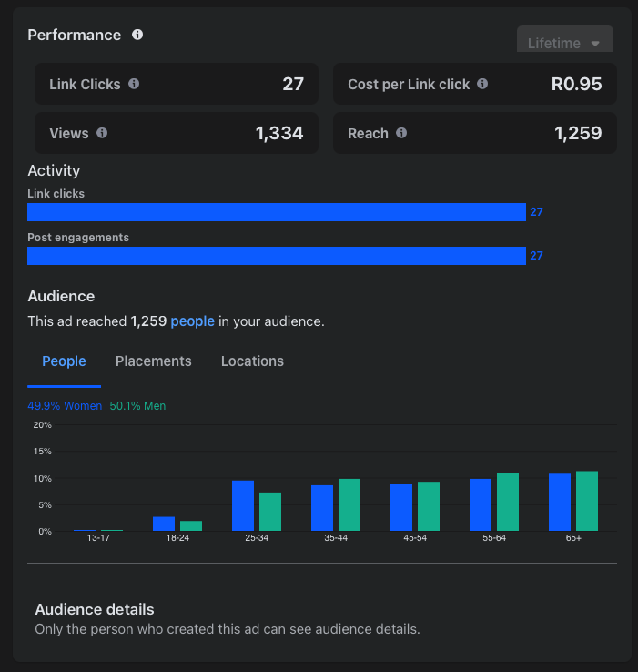This screenshot has height=672, width=638.
Task: Click the Link clicks activity bar
Action: pyautogui.click(x=277, y=212)
